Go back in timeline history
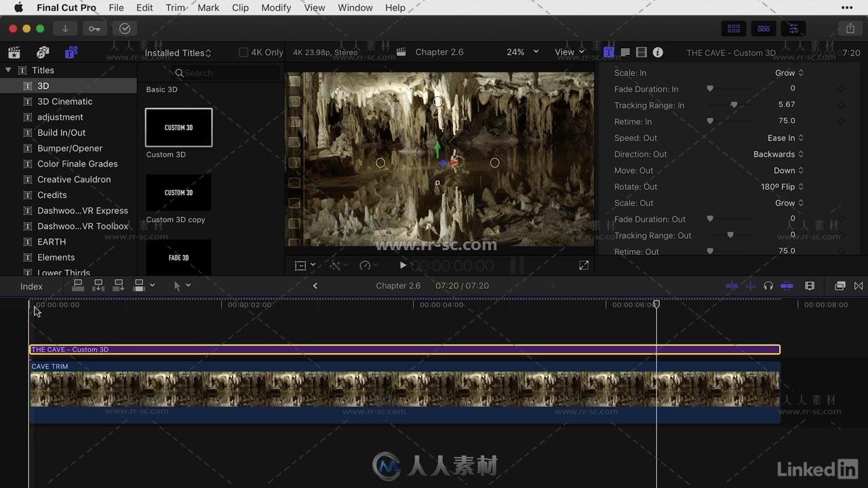 tap(315, 286)
